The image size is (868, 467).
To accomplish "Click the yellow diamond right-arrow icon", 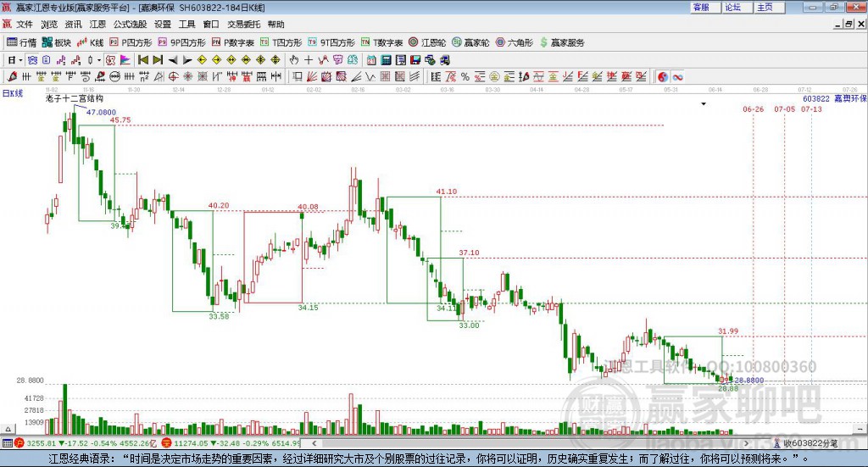I will (216, 60).
